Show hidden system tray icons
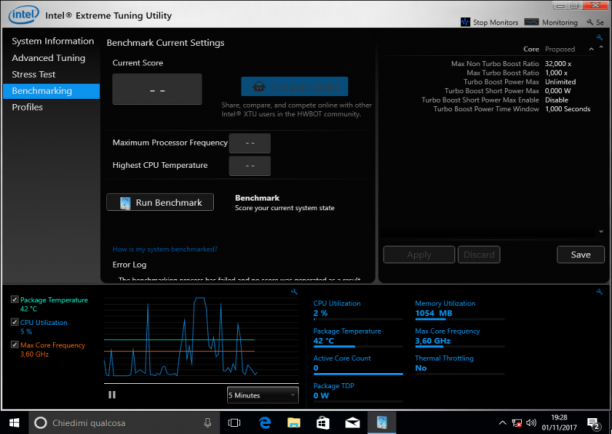 pos(503,423)
